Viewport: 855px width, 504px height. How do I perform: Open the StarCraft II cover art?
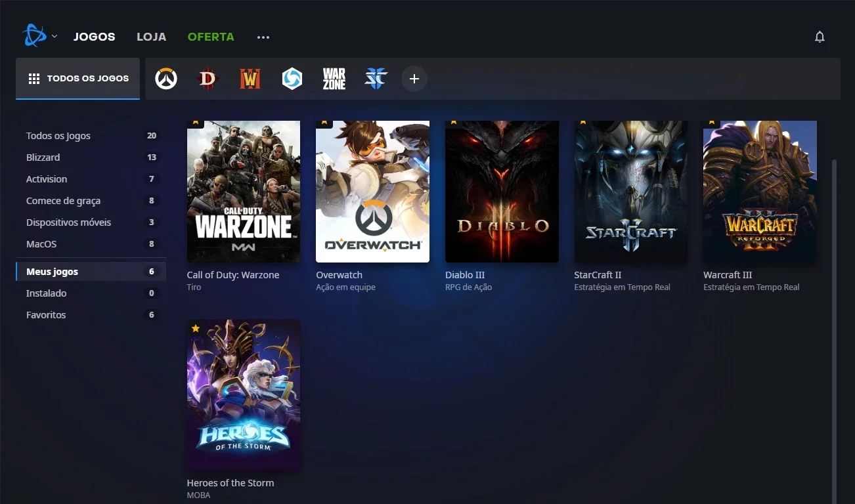[631, 192]
